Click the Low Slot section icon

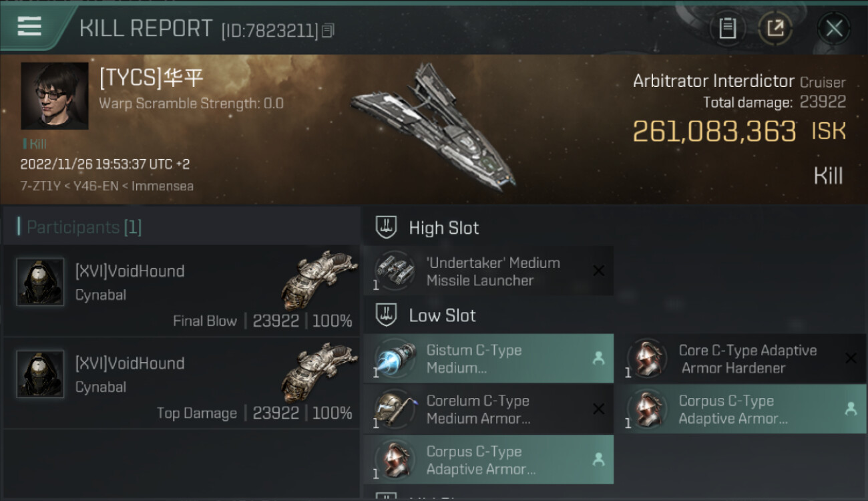387,315
